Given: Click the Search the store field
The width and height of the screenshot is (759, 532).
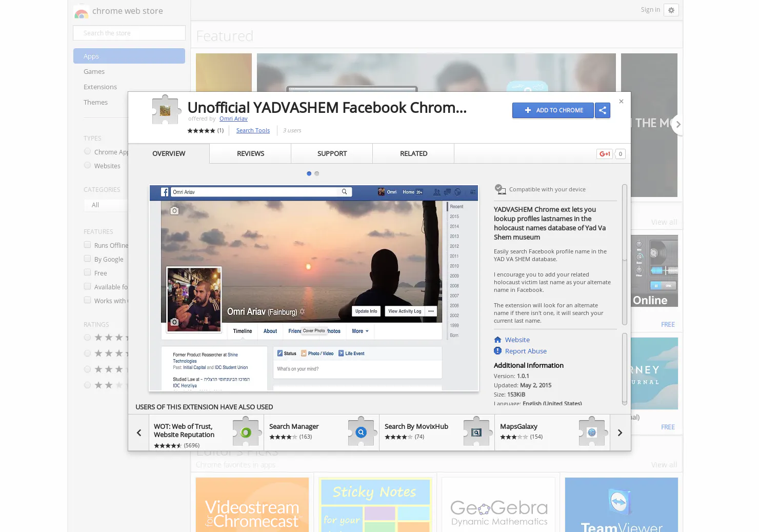Looking at the screenshot, I should tap(129, 33).
